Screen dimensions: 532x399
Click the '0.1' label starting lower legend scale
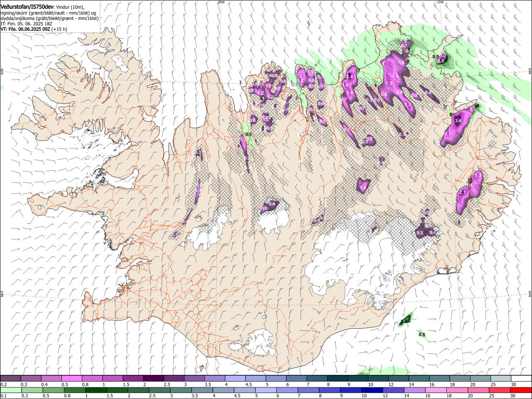(3, 396)
